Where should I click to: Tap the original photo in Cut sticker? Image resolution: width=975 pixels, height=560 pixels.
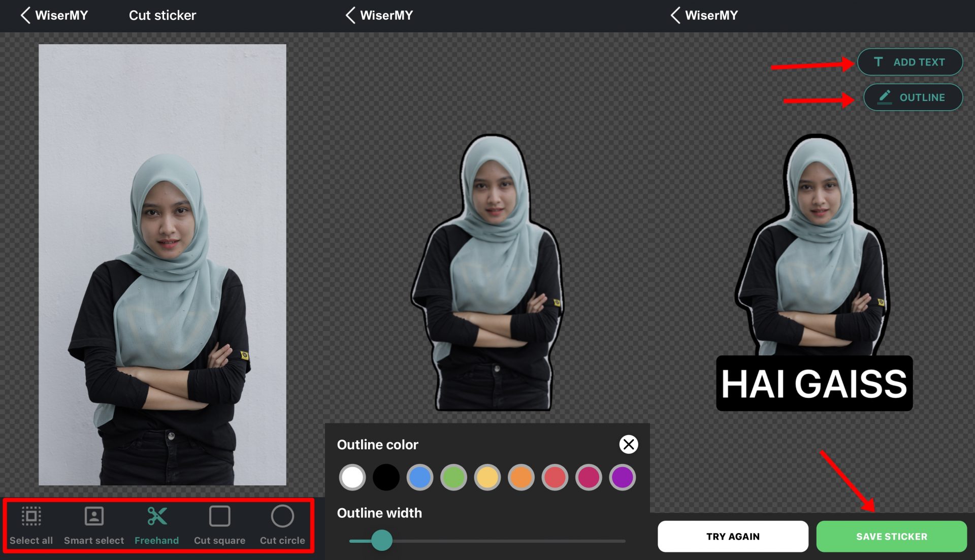162,264
